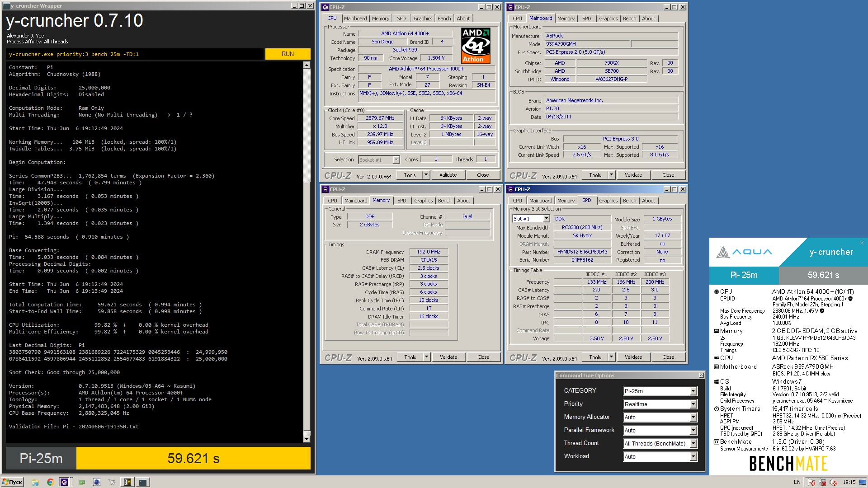Click the EN language indicator in the taskbar
Image resolution: width=868 pixels, height=488 pixels.
tap(797, 482)
